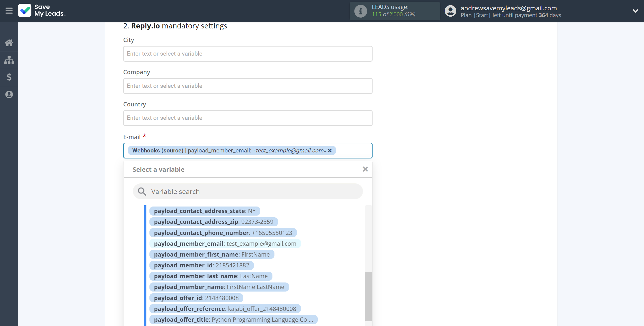The image size is (644, 326).
Task: Select payload_contact_phone_number variable
Action: (223, 233)
